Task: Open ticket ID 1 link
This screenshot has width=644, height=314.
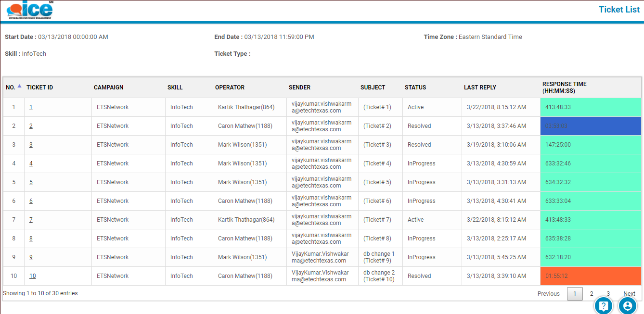Action: click(x=31, y=107)
